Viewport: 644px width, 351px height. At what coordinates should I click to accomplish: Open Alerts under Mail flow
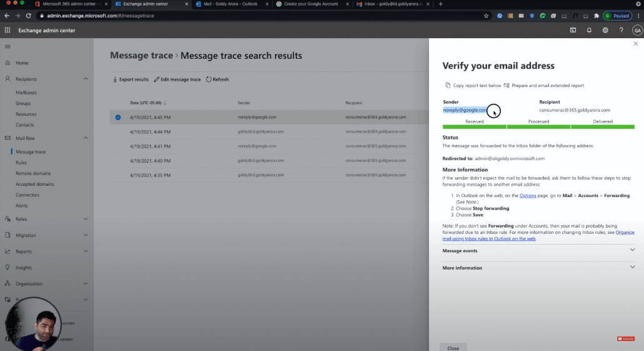[21, 205]
